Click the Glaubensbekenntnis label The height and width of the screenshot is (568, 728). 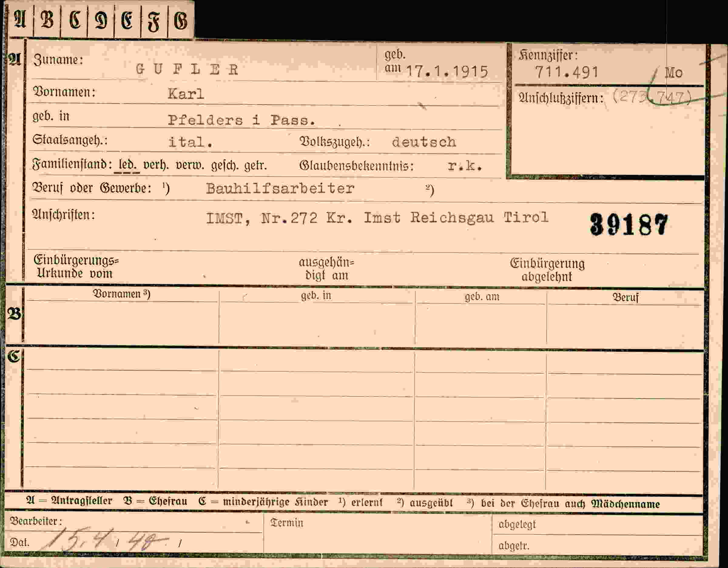356,166
